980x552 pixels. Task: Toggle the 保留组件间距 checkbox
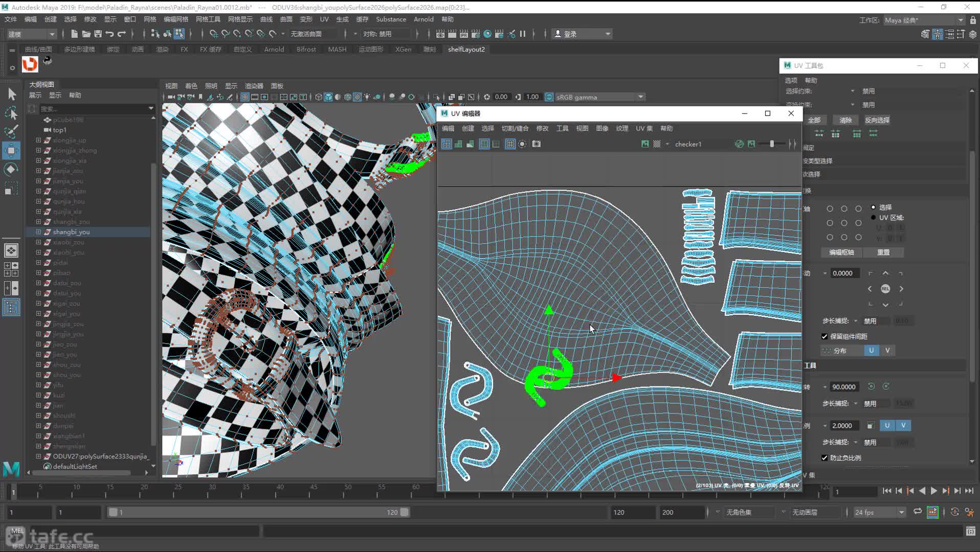[825, 336]
